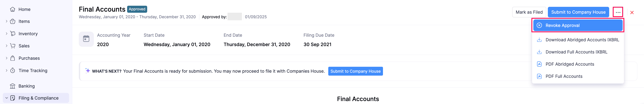This screenshot has height=104, width=644.
Task: Click the Time Tracking clock icon
Action: [x=13, y=70]
